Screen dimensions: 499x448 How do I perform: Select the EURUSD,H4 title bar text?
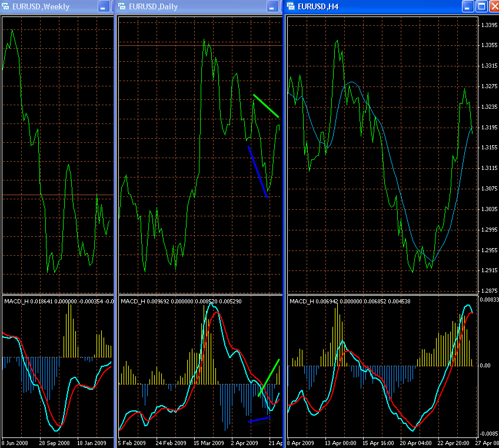click(318, 6)
